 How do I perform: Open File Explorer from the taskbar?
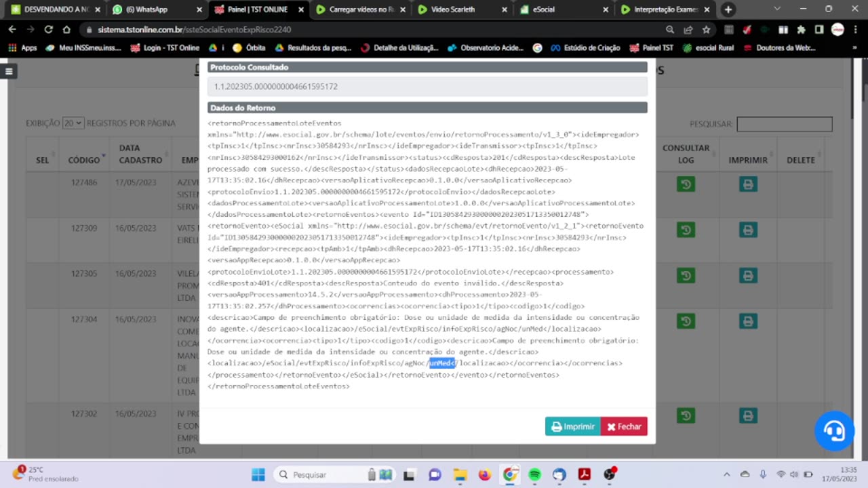tap(460, 474)
